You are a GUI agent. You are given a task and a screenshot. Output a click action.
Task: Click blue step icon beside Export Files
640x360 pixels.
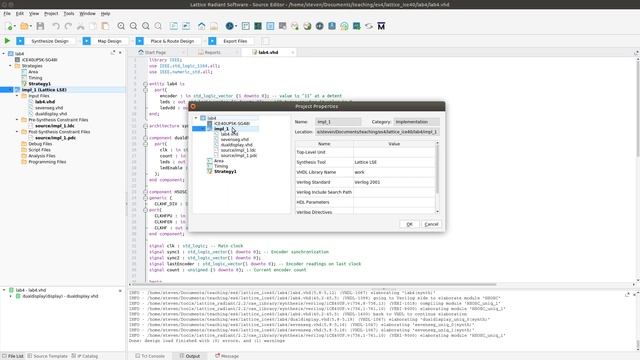click(x=212, y=41)
